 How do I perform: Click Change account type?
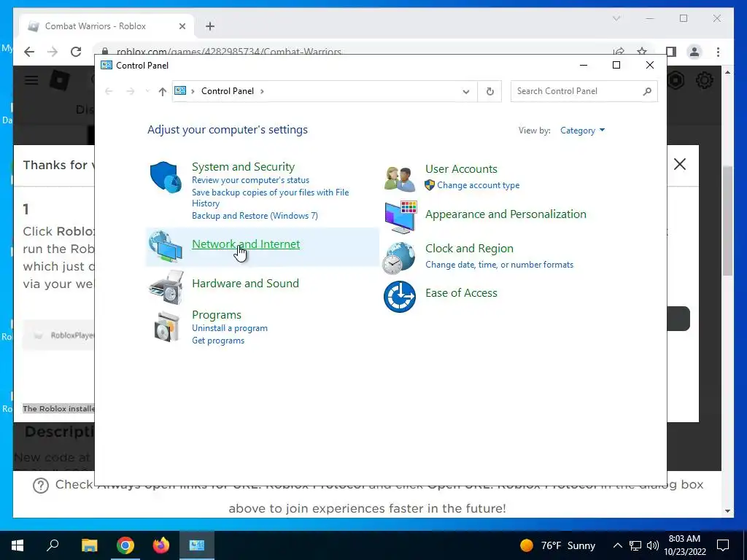(479, 185)
